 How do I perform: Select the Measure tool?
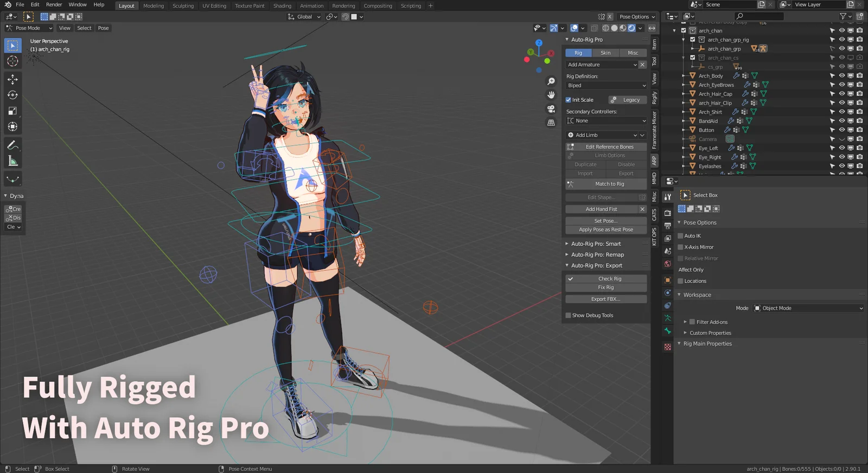pos(12,161)
